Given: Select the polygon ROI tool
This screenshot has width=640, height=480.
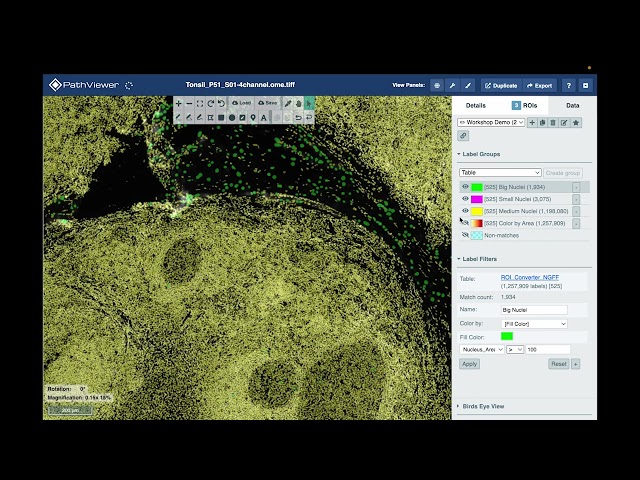Looking at the screenshot, I should pos(210,118).
